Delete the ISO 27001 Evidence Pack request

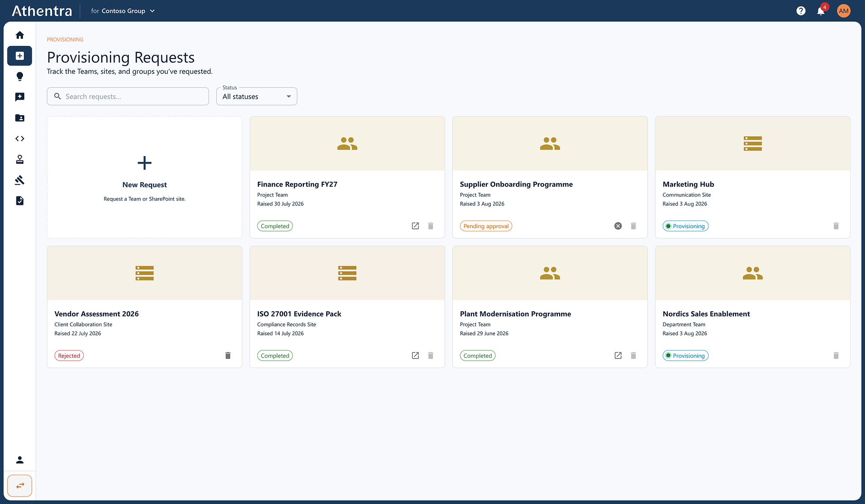431,355
